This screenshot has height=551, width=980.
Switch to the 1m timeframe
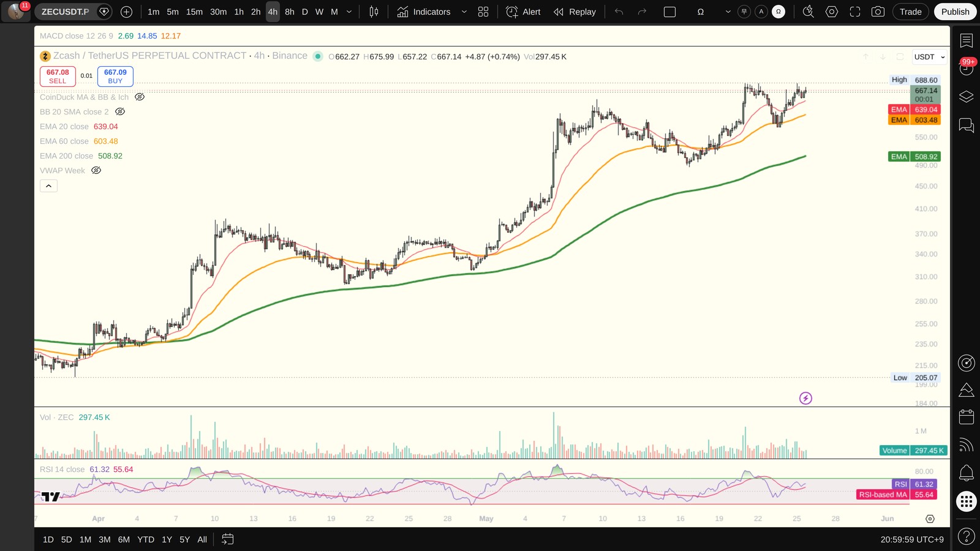[153, 12]
